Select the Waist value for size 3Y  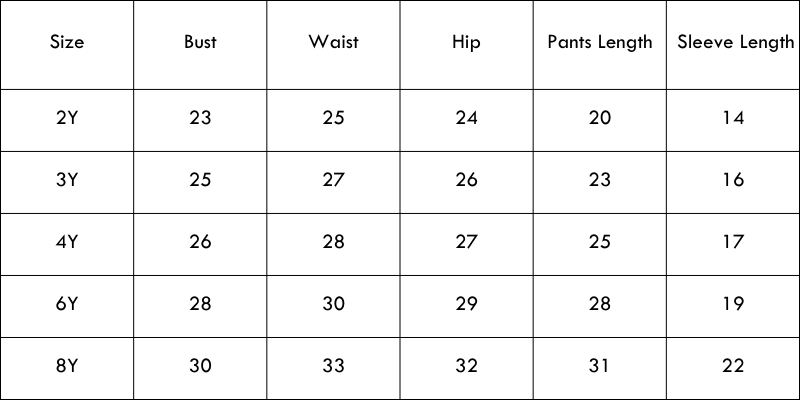(x=333, y=180)
